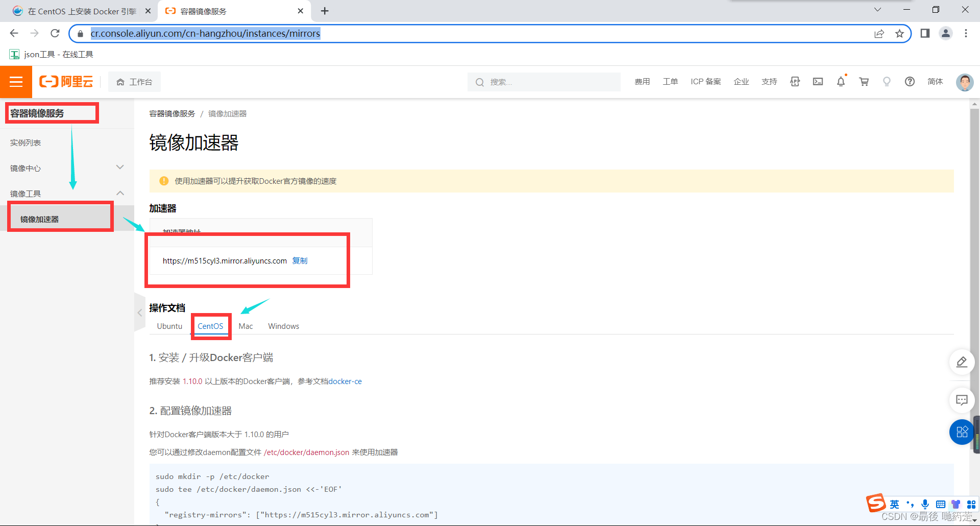Open the Sogou skin shirt icon
Image resolution: width=980 pixels, height=526 pixels.
tap(956, 504)
